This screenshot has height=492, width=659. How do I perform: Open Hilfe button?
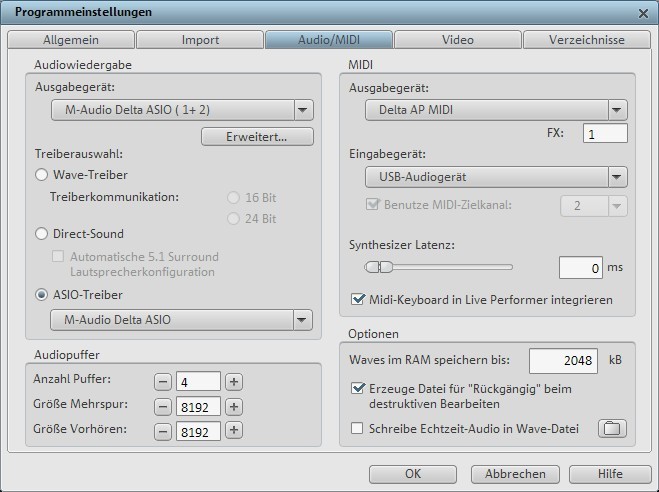610,474
